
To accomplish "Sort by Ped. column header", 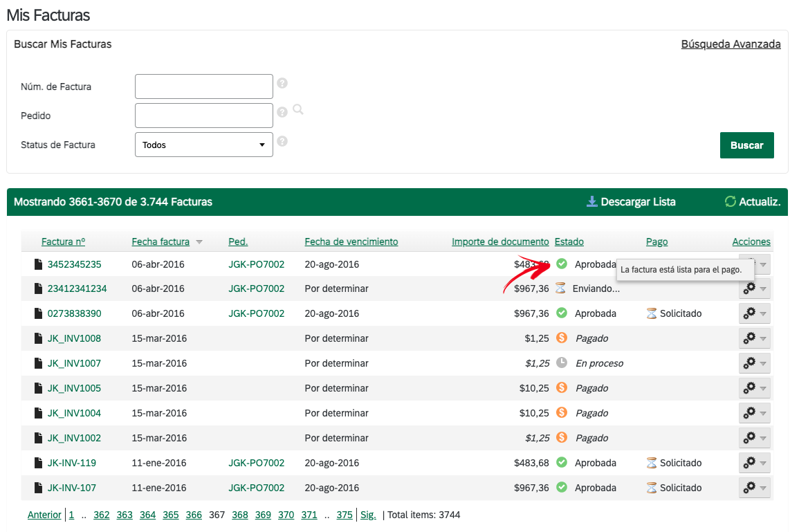I will [238, 241].
